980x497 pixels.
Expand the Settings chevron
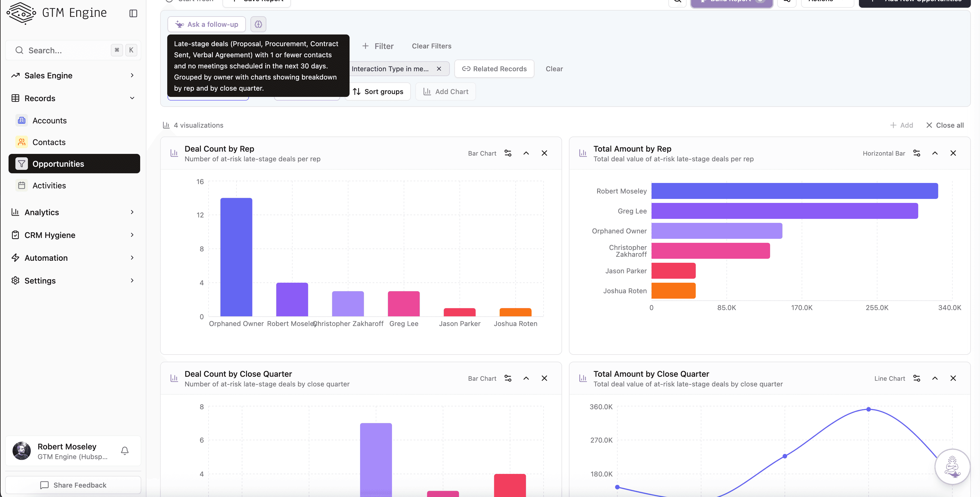132,280
